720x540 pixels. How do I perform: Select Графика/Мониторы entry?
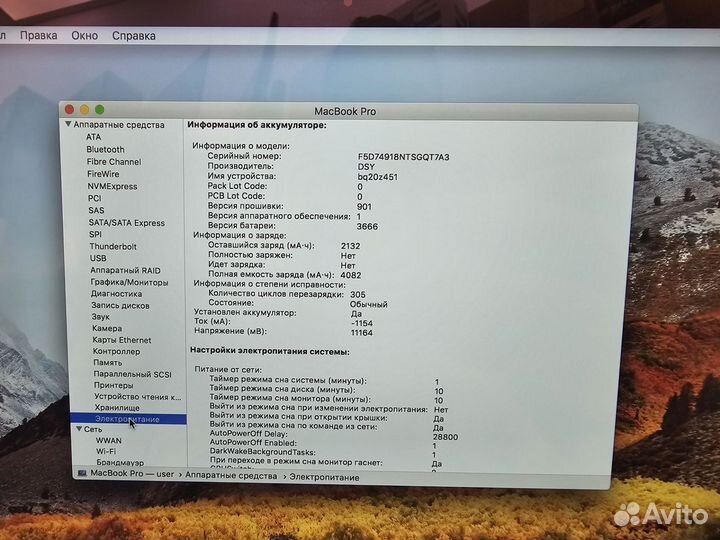click(129, 282)
